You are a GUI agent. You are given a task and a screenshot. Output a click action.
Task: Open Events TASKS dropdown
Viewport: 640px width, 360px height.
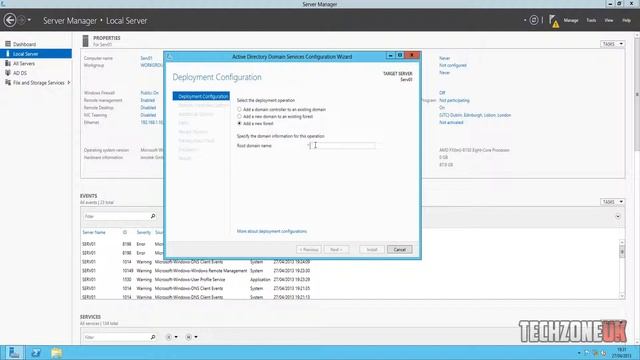point(612,202)
